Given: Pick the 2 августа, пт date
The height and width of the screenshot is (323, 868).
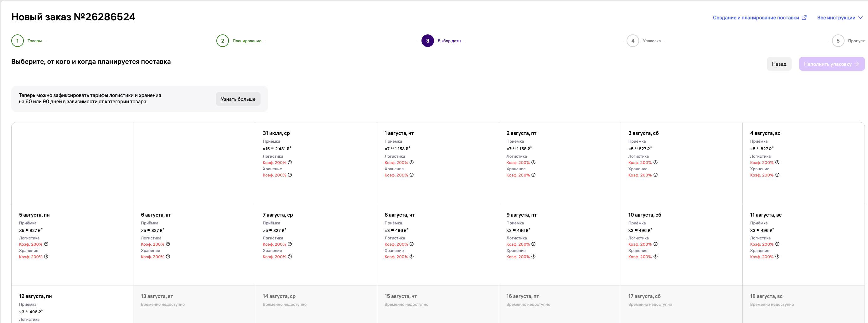Looking at the screenshot, I should coord(560,163).
